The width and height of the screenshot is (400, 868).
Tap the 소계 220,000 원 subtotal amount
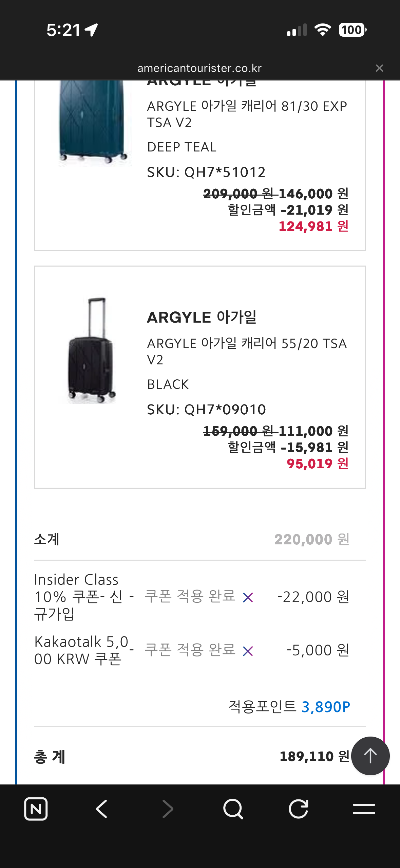point(311,539)
